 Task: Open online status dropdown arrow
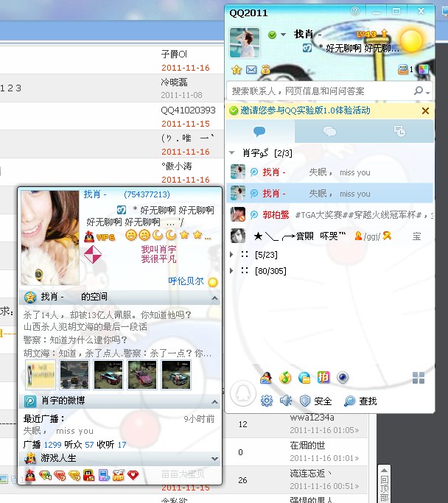tap(283, 35)
